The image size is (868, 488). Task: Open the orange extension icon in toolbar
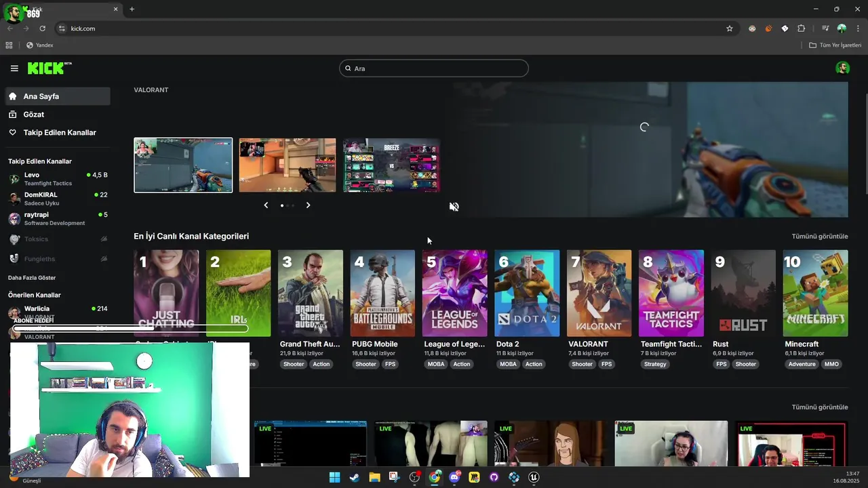[768, 28]
